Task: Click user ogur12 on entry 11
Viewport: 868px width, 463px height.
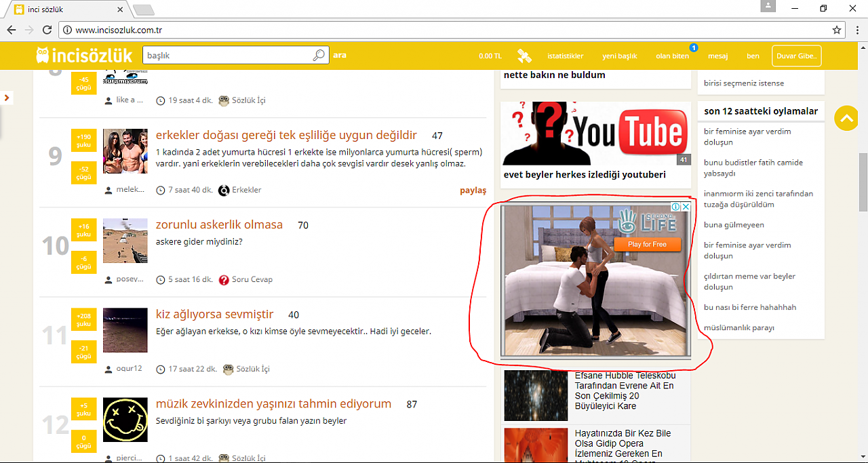Action: coord(129,369)
